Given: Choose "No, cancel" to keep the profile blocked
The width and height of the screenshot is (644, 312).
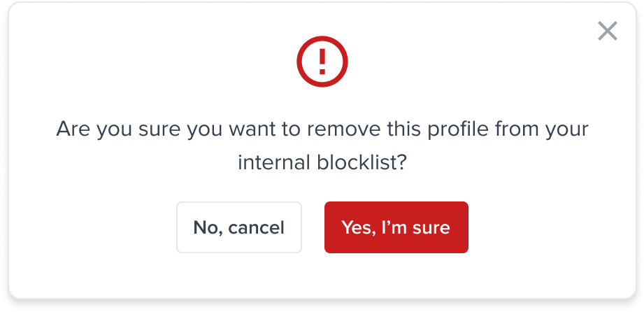Looking at the screenshot, I should [238, 227].
